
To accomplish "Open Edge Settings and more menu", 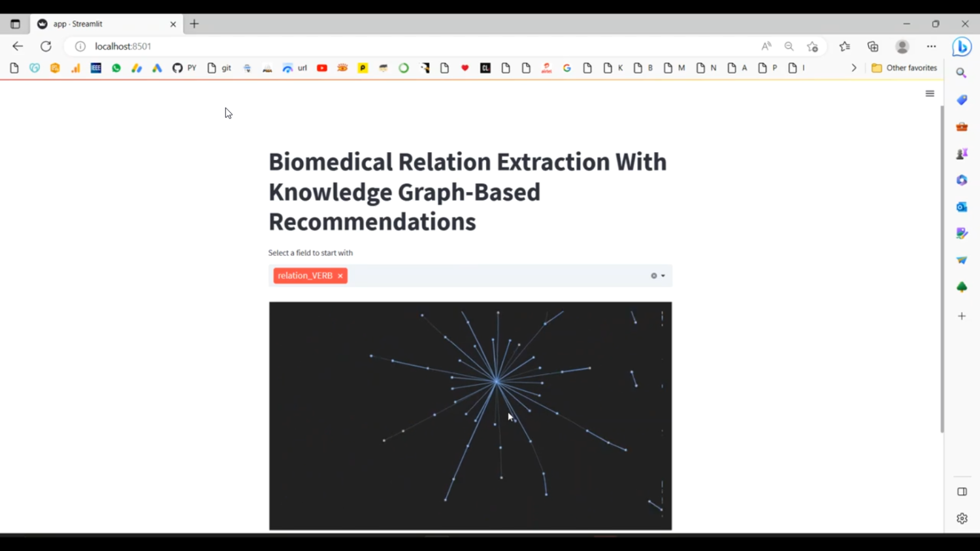I will point(932,46).
